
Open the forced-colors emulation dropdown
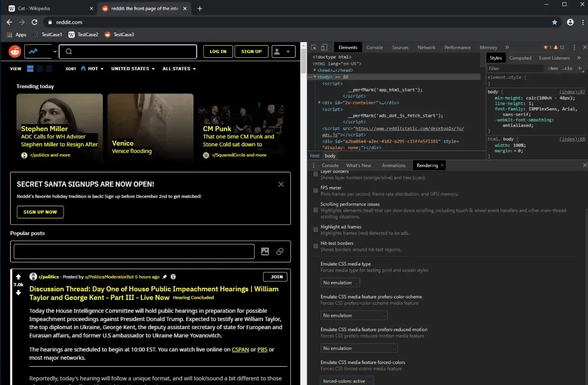(x=347, y=381)
